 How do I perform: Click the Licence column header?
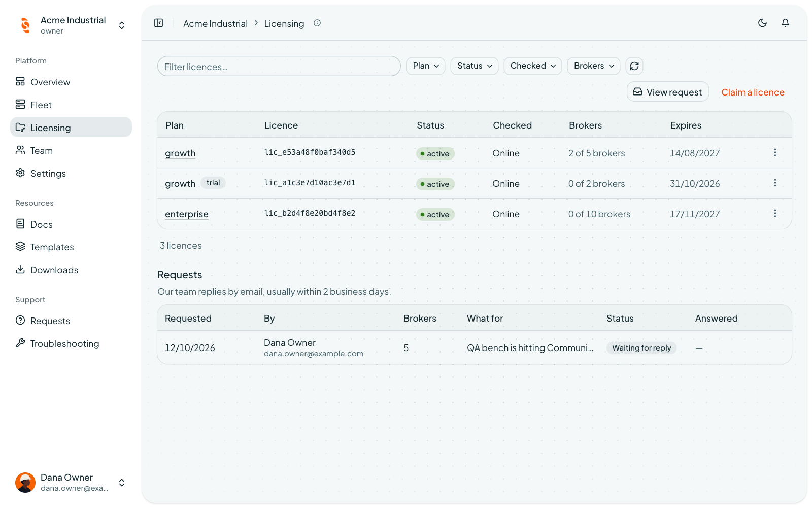(x=281, y=125)
